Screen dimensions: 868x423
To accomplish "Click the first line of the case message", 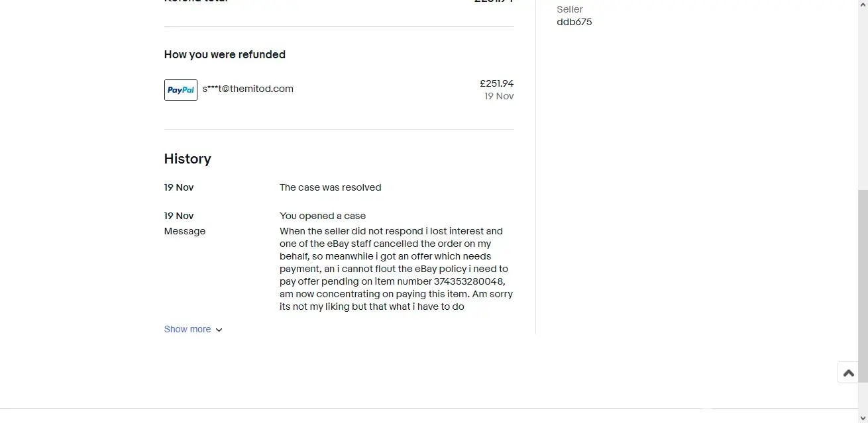I will [391, 231].
